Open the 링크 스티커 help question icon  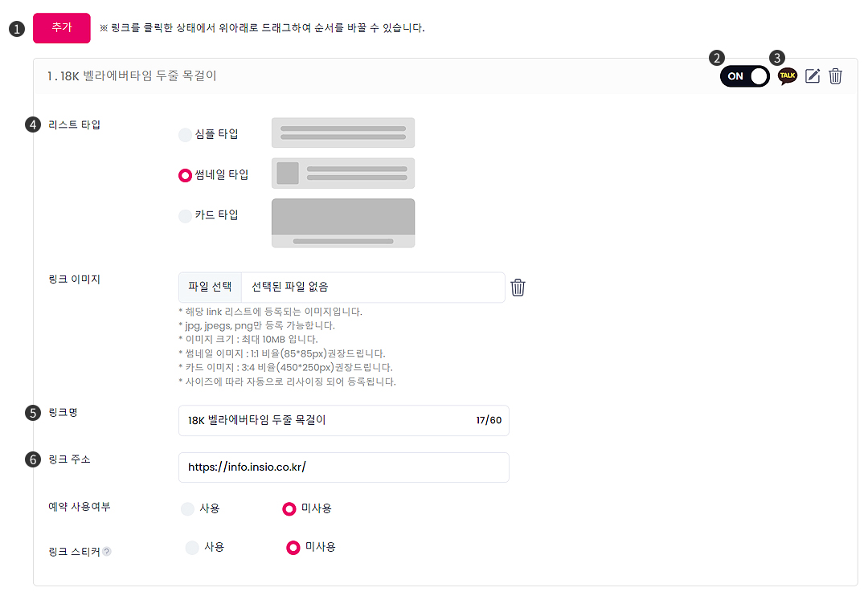107,552
